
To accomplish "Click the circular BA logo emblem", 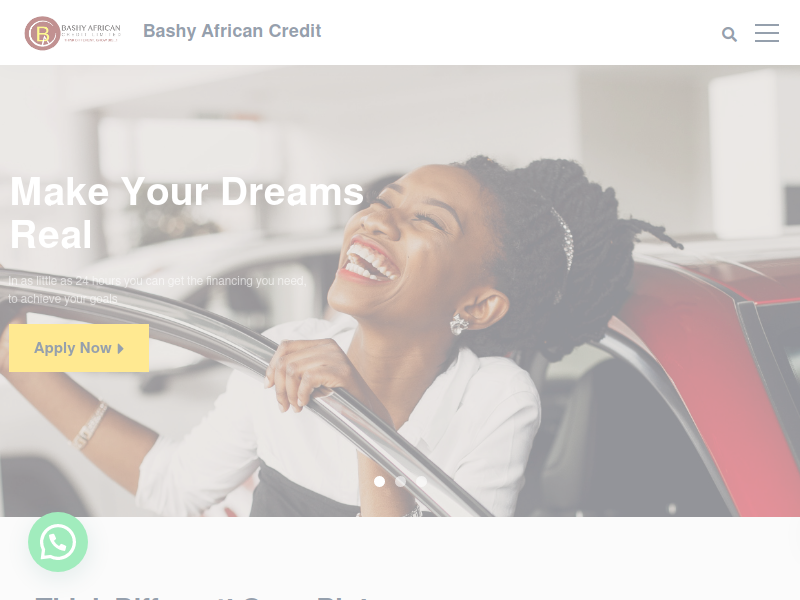I will pyautogui.click(x=42, y=33).
